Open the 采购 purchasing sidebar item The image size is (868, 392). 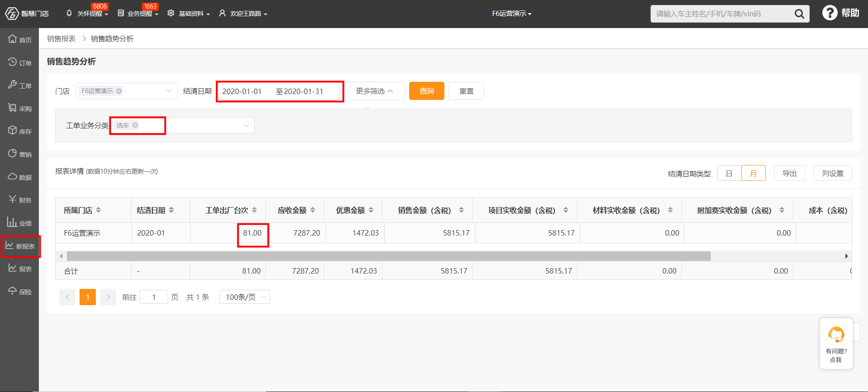19,108
